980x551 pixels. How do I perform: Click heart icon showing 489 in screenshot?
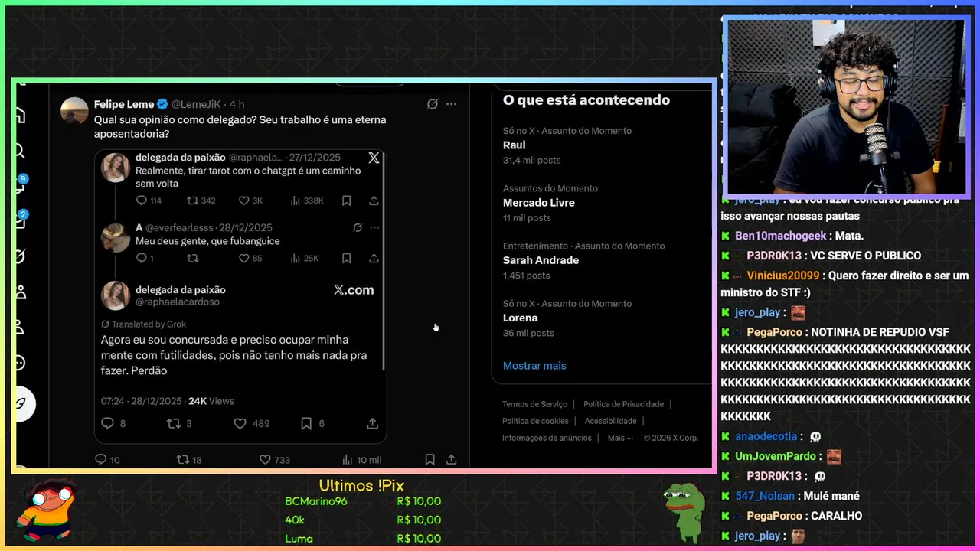(x=240, y=423)
